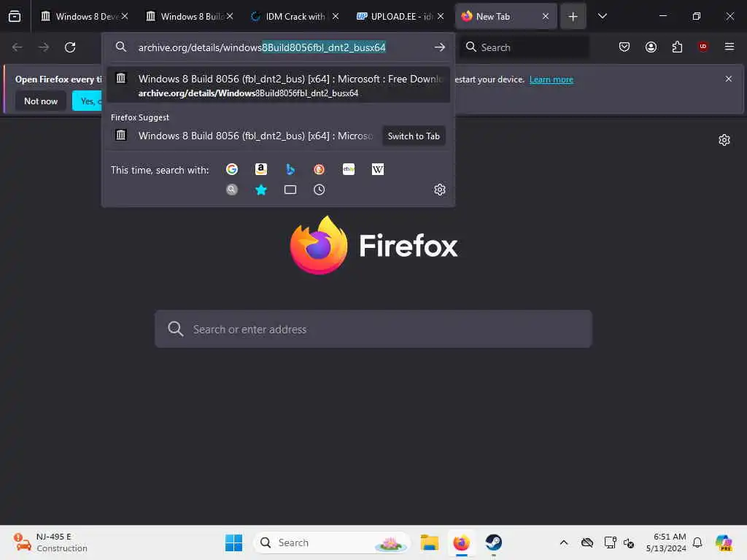This screenshot has width=747, height=560.
Task: Search in open tabs icon
Action: [x=290, y=190]
